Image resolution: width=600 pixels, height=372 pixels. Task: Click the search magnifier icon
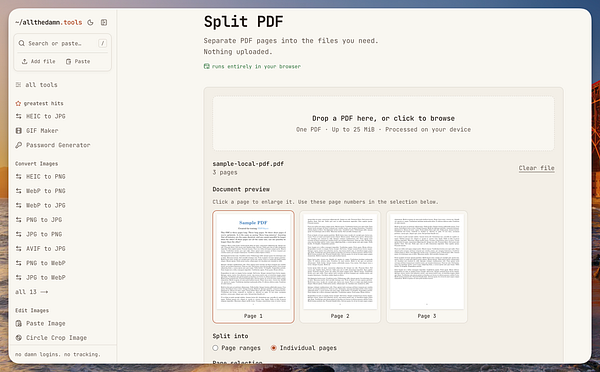[22, 43]
